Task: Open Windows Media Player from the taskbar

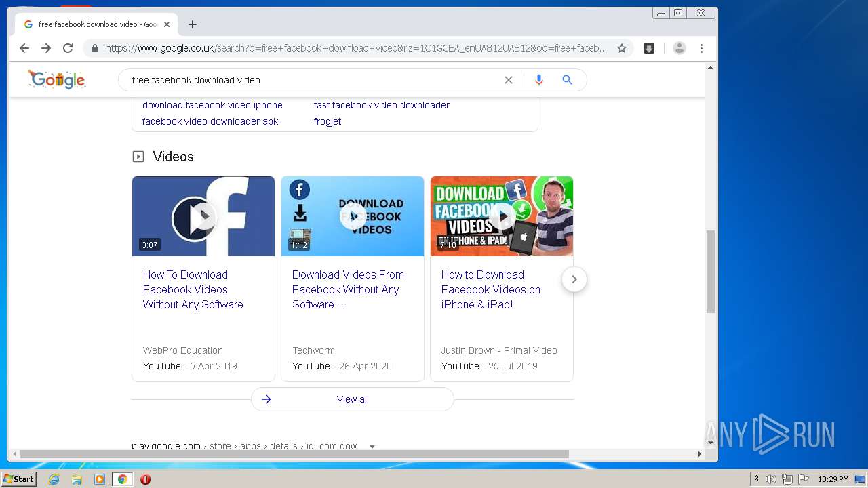Action: click(x=100, y=479)
